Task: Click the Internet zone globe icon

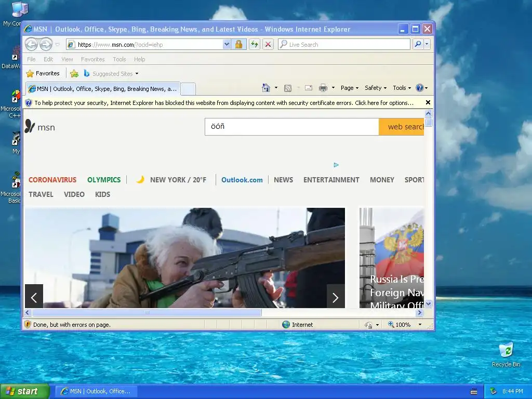Action: coord(286,324)
